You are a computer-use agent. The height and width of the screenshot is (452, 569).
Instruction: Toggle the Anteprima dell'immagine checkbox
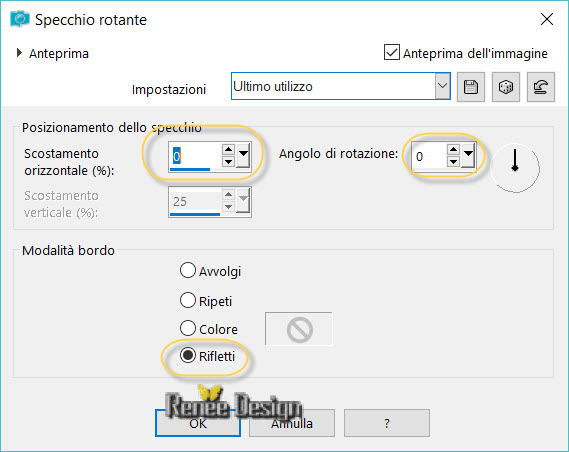pyautogui.click(x=392, y=52)
